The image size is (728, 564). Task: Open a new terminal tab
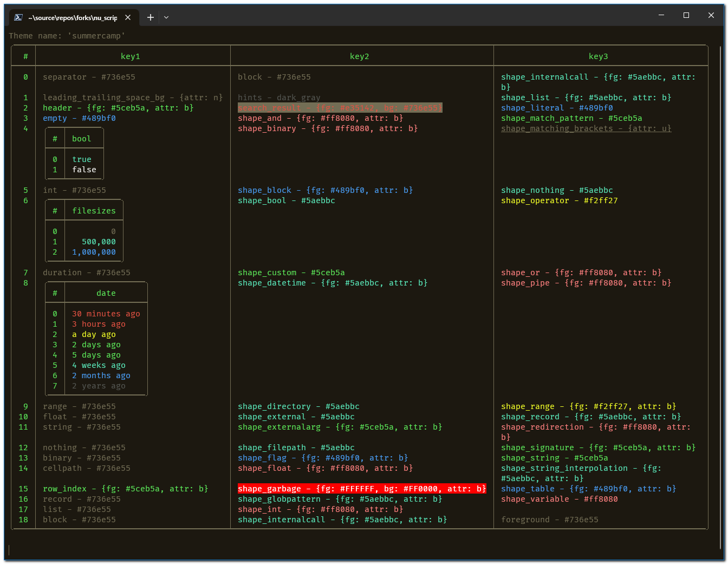click(x=151, y=17)
